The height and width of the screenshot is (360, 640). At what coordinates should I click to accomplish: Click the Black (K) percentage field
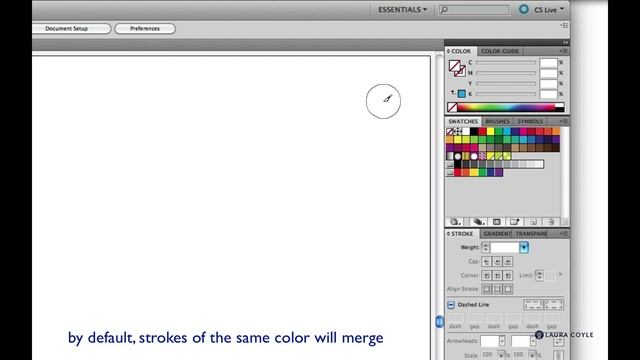click(548, 94)
